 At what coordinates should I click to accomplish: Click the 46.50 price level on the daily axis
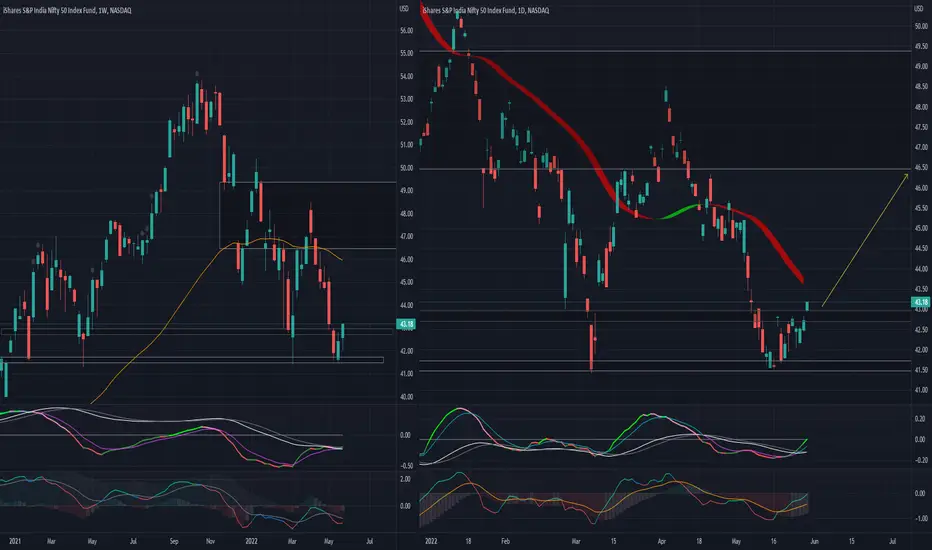(x=921, y=168)
